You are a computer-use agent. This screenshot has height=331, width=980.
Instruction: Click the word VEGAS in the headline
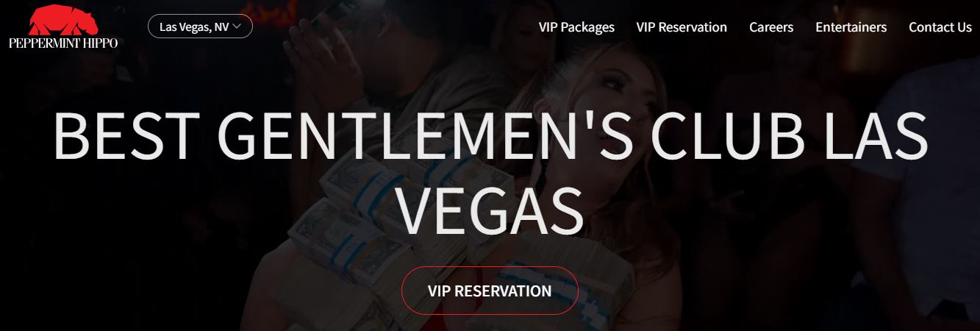489,207
